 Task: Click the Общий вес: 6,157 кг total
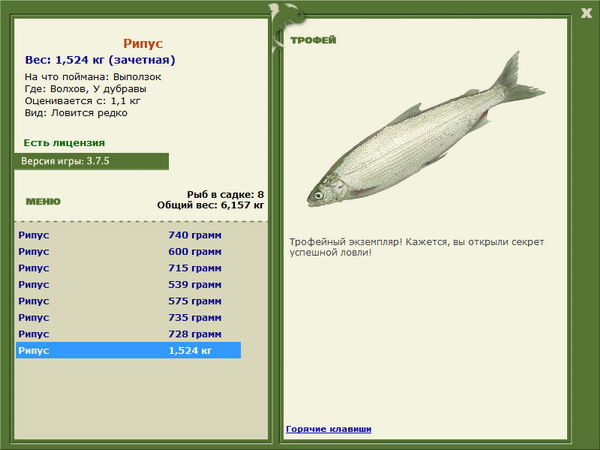(x=210, y=205)
